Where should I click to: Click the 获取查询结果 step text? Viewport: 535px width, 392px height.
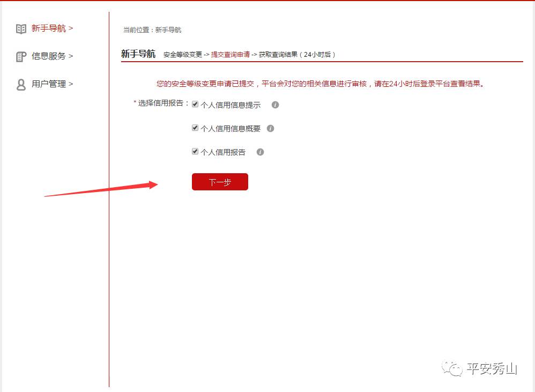278,55
